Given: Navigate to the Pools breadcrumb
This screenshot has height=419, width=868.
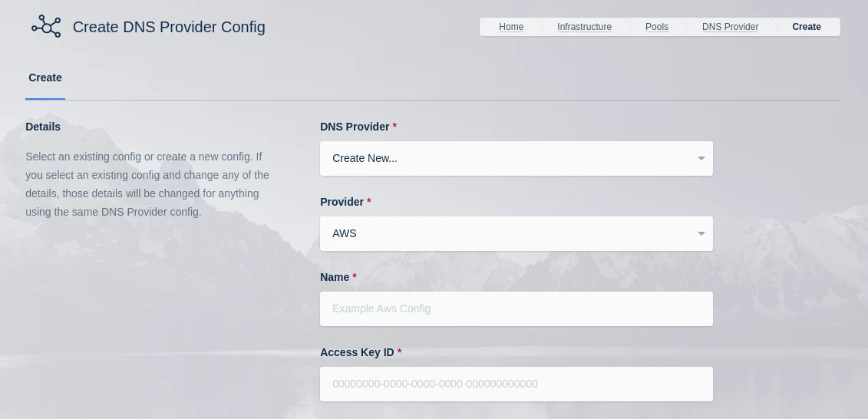Looking at the screenshot, I should click(656, 27).
